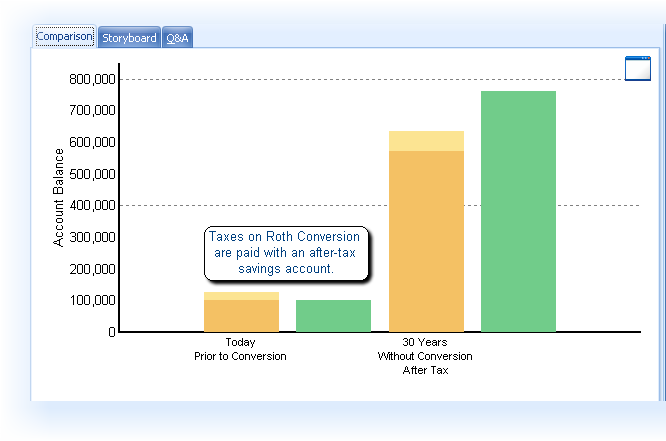Click the Today orange bar
Screen dimensions: 666x441
pyautogui.click(x=241, y=315)
